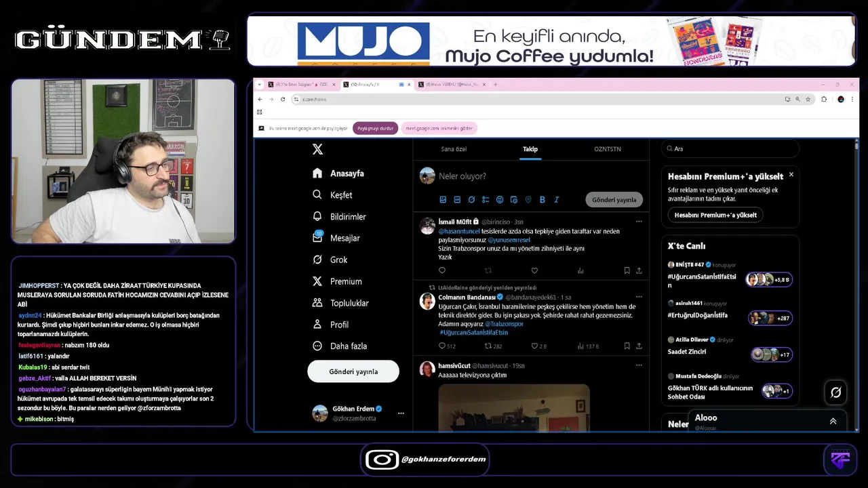Reload the page in Chrome
868x488 pixels.
click(282, 99)
